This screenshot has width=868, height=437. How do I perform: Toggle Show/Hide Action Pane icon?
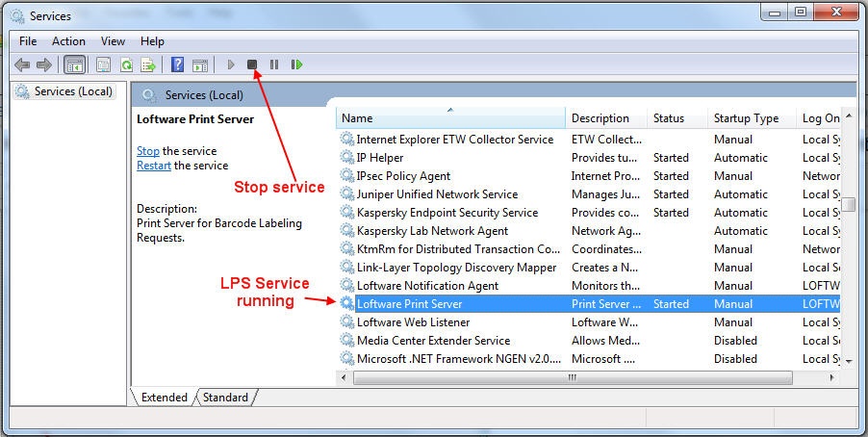click(x=200, y=64)
